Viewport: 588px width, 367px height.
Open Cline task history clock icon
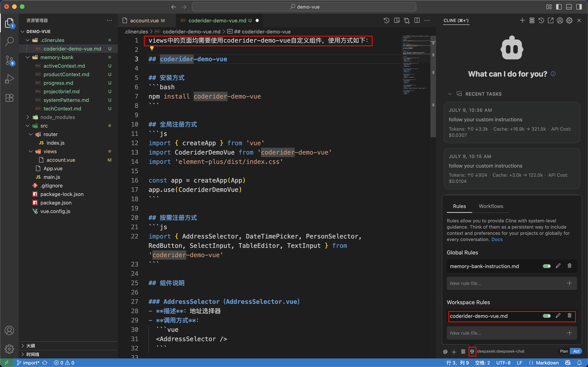pyautogui.click(x=541, y=20)
